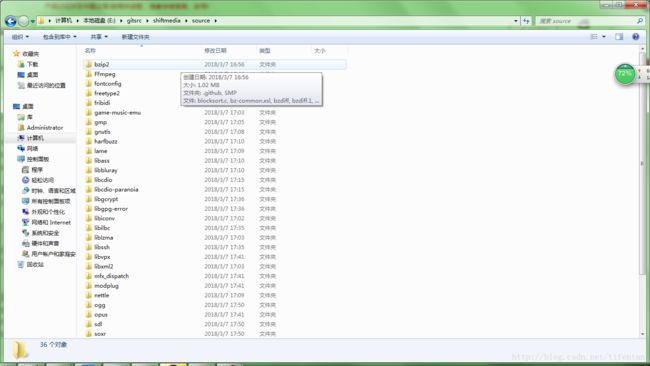Jump to gitsrc in the breadcrumb
The height and width of the screenshot is (366, 650).
point(134,20)
